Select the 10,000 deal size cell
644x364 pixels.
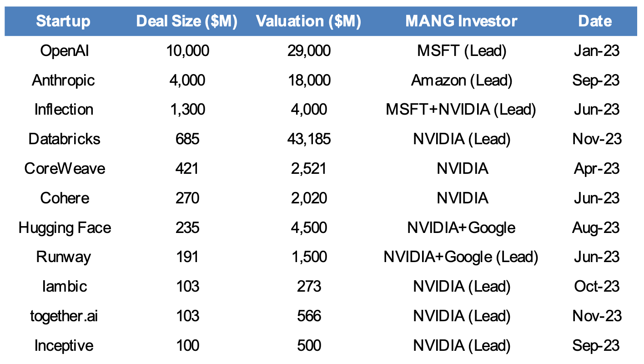pos(187,51)
